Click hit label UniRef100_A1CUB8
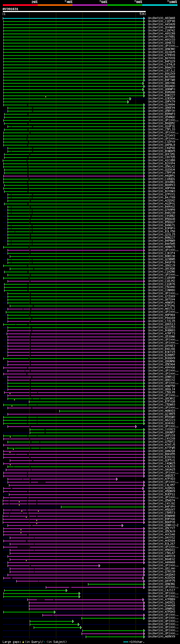The image size is (180, 644). pos(161,161)
